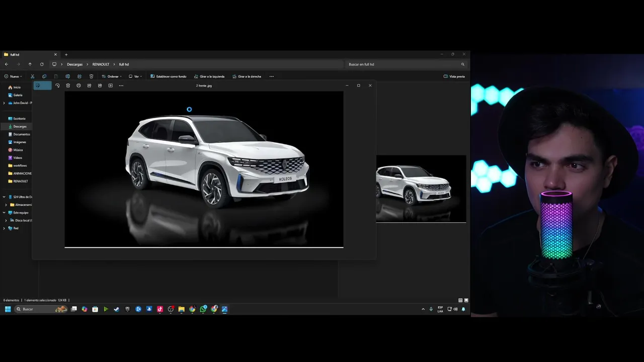The height and width of the screenshot is (362, 644).
Task: Go up one folder level in Explorer
Action: click(30, 64)
